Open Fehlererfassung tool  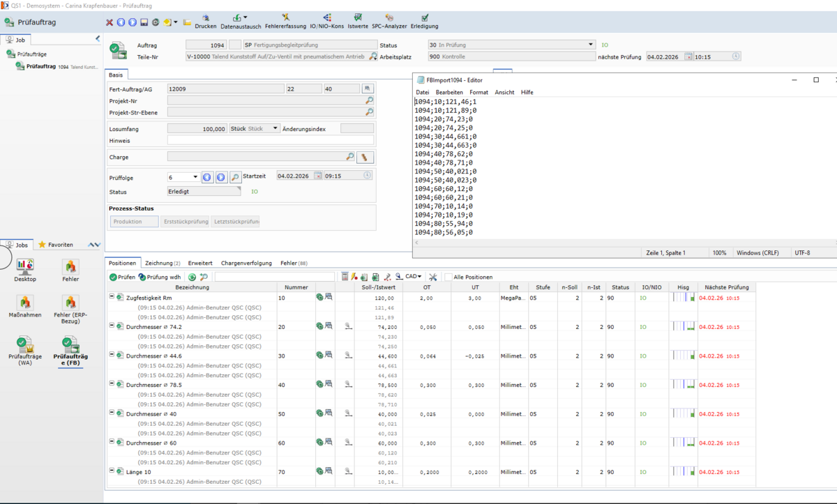pyautogui.click(x=285, y=22)
